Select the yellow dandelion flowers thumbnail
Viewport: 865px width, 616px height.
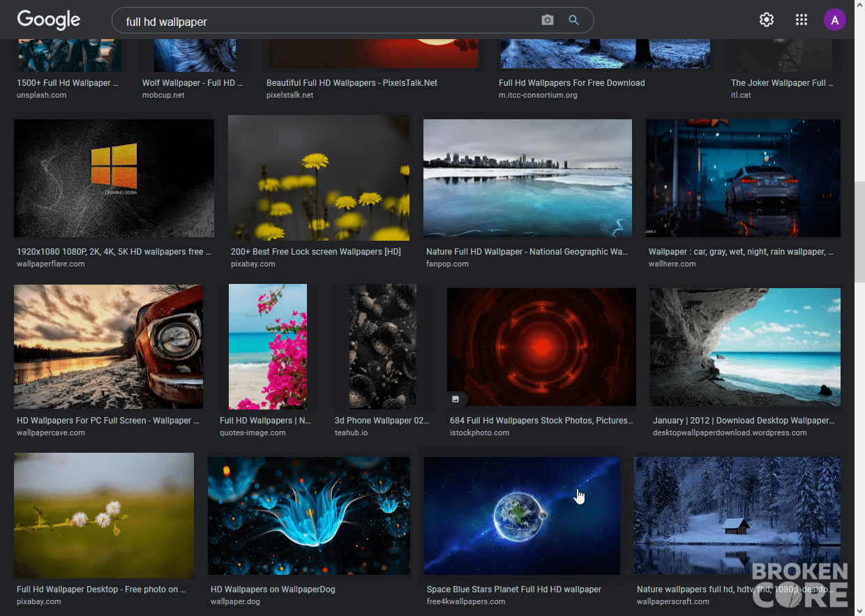tap(319, 178)
